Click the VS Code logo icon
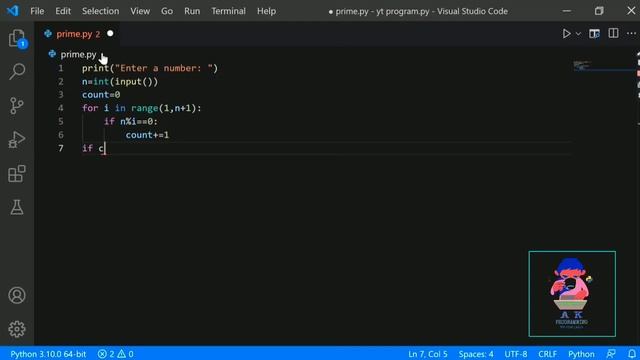Viewport: 640px width, 360px height. click(x=12, y=11)
